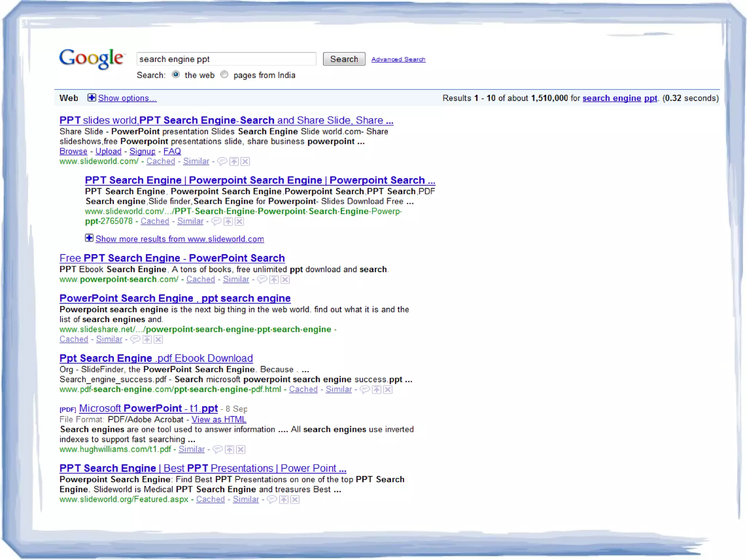
Task: Click FAQ sitelink under slideworld result
Action: click(x=172, y=151)
